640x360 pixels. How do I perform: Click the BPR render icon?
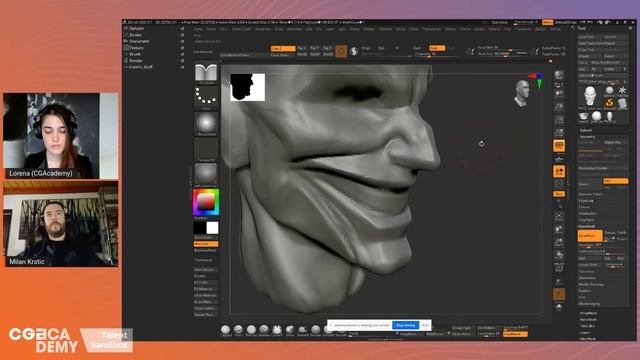[559, 75]
